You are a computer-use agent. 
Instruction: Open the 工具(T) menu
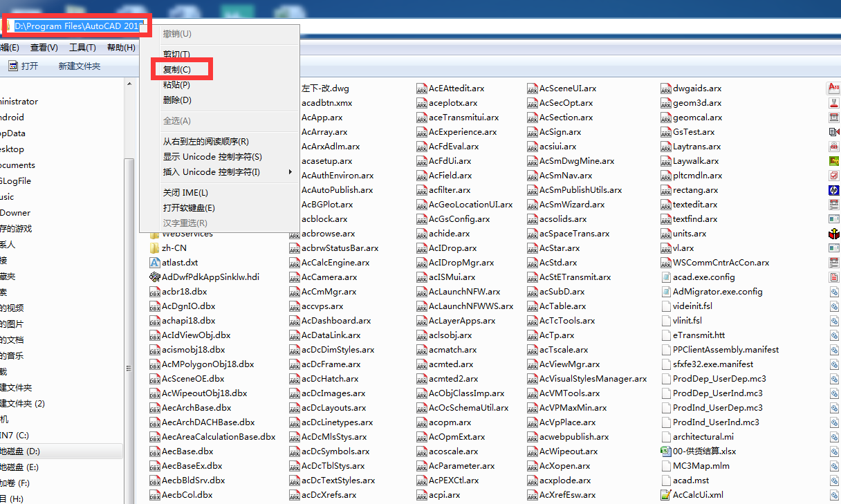[82, 48]
